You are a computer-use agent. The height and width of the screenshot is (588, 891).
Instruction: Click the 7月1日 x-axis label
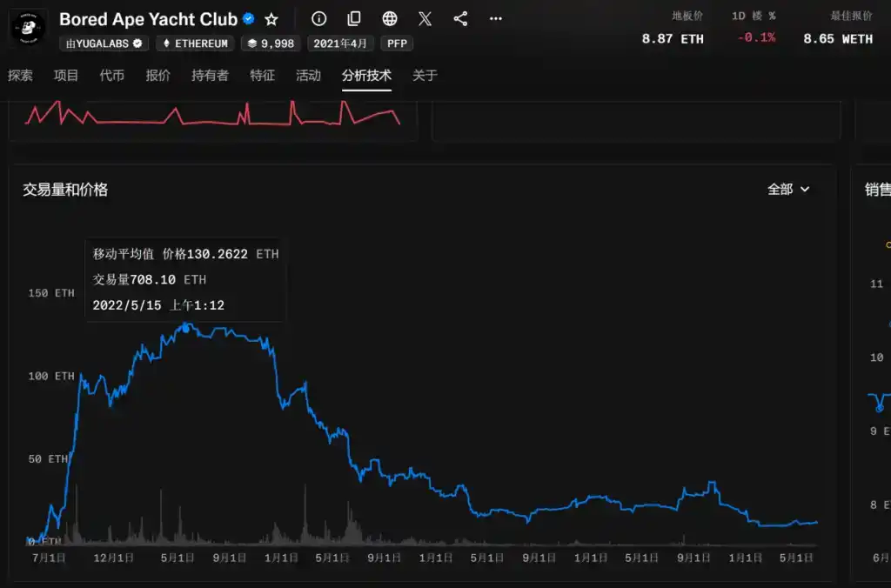[x=49, y=558]
